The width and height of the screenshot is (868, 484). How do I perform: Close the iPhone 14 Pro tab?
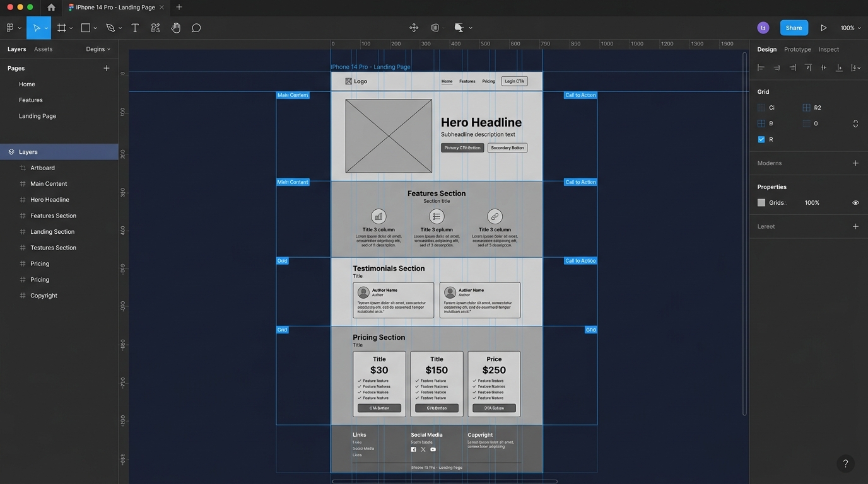161,8
